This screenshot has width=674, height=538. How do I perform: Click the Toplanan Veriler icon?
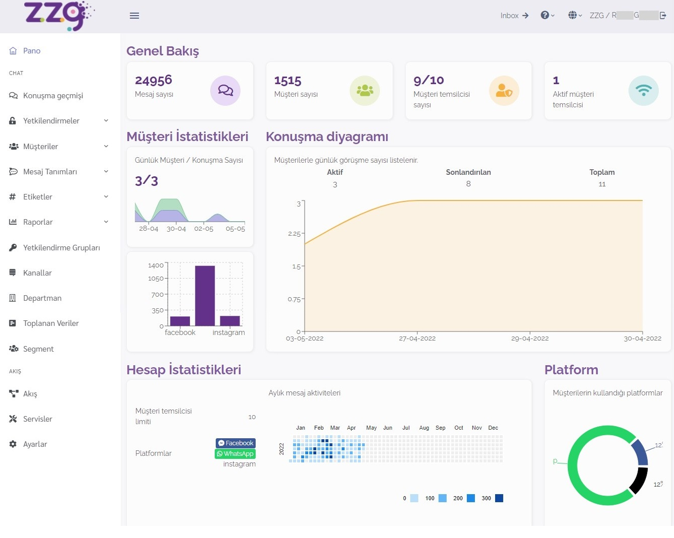12,323
